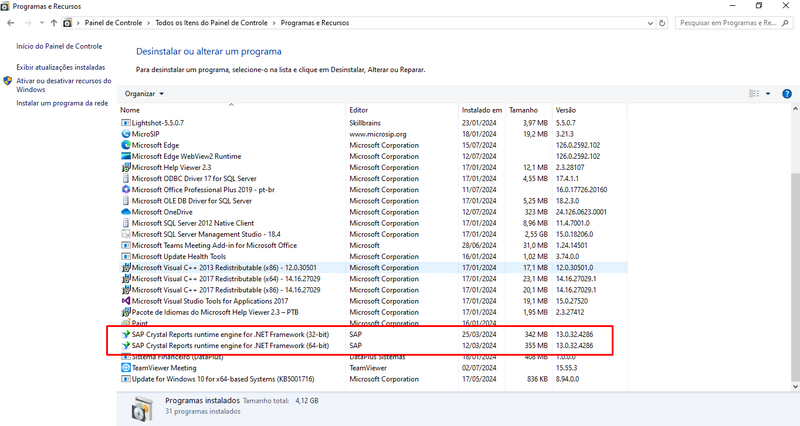Click Pacote de Idiomas Help Viewer icon
The width and height of the screenshot is (800, 426).
coord(126,312)
